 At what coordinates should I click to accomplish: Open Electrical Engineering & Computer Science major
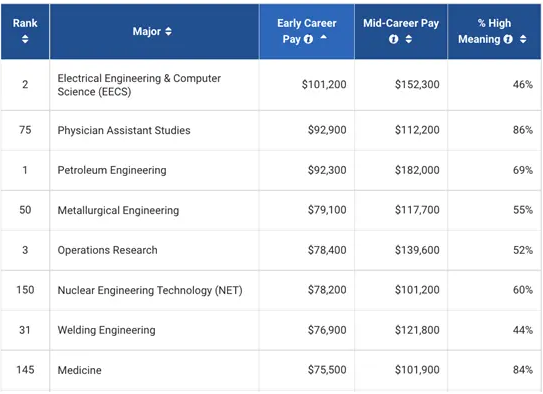click(139, 85)
